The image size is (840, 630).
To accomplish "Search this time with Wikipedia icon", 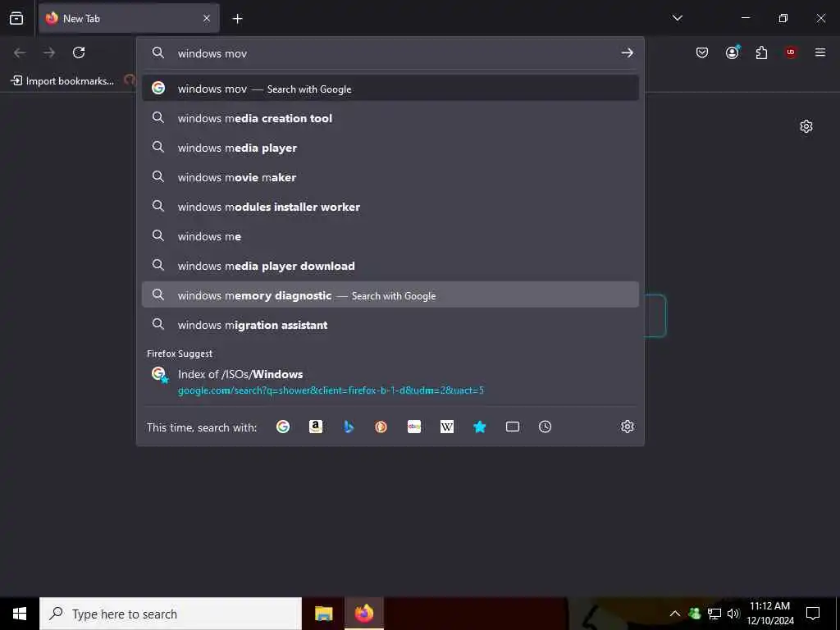I will (447, 427).
